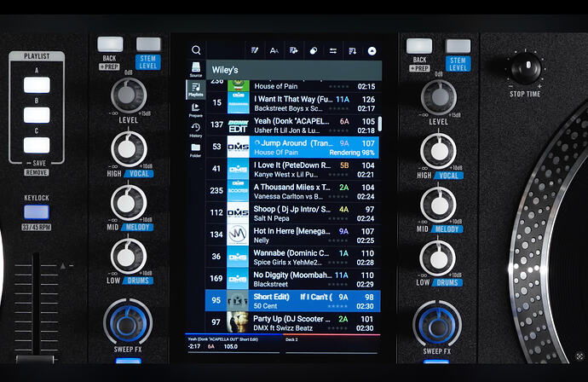Tap the Deck 2 info panel

(331, 343)
